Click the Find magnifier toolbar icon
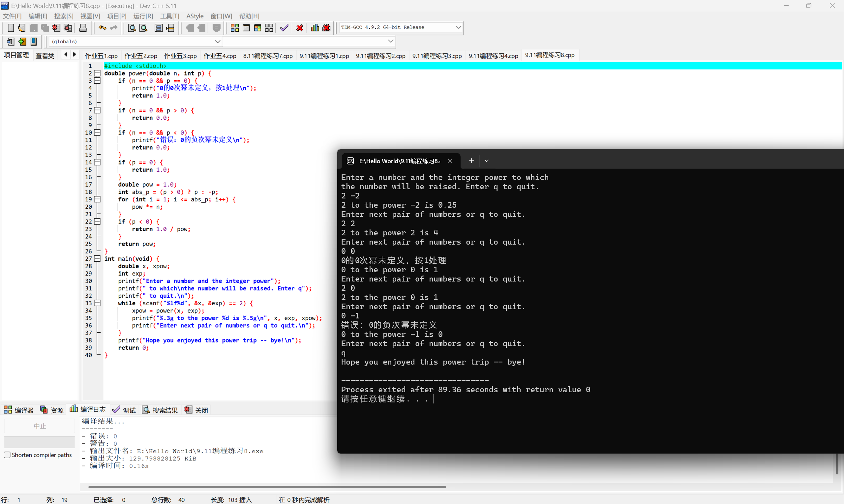The width and height of the screenshot is (844, 504). tap(132, 28)
